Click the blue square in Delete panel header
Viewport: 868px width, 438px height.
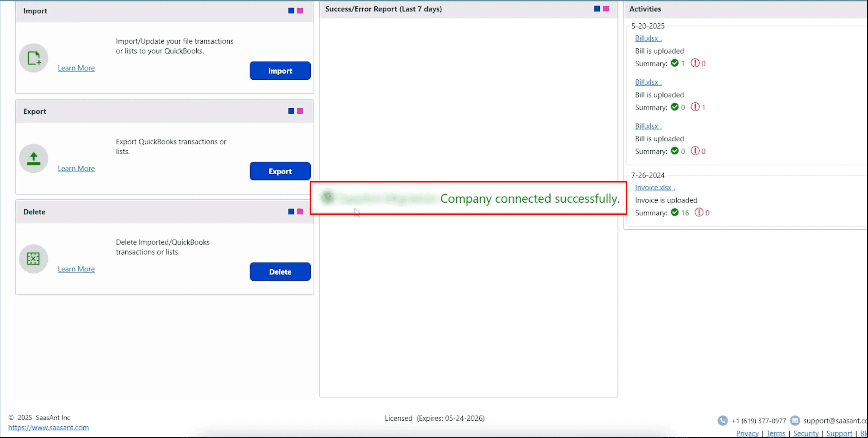click(291, 212)
